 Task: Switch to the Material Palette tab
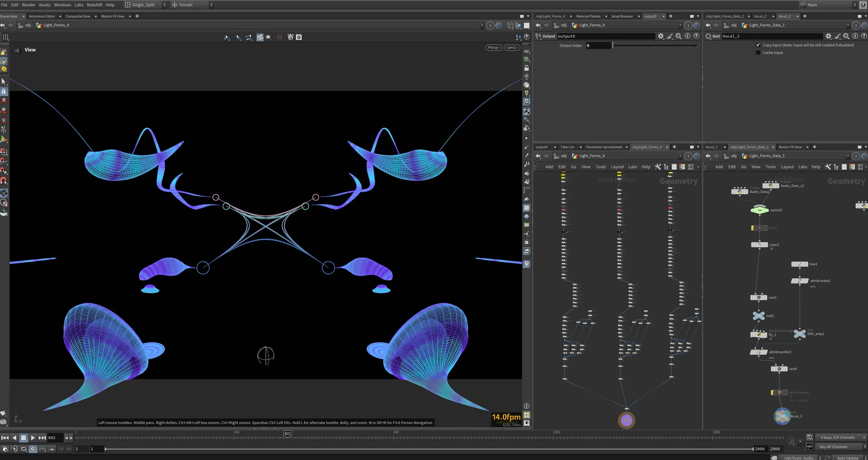click(588, 16)
